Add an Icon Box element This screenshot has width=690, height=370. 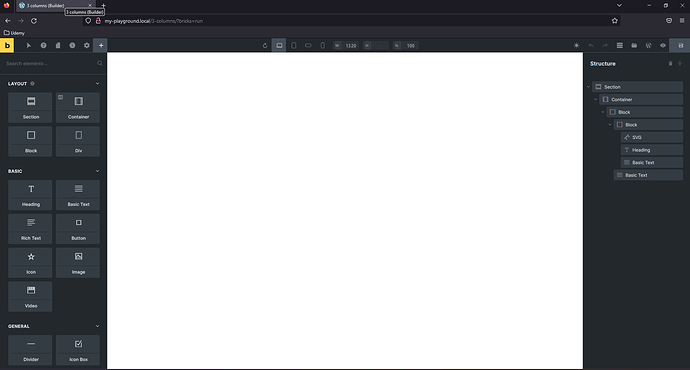(x=78, y=350)
